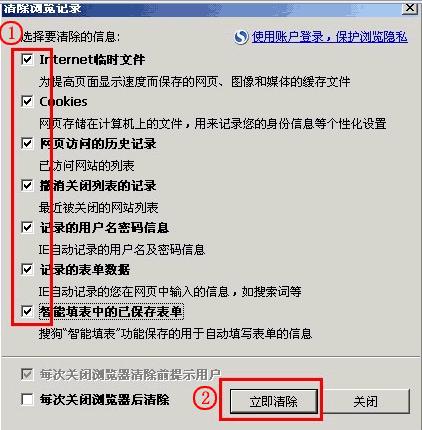Enable 每次关闭浏览器后清除 checkbox
422x430 pixels.
(x=27, y=399)
